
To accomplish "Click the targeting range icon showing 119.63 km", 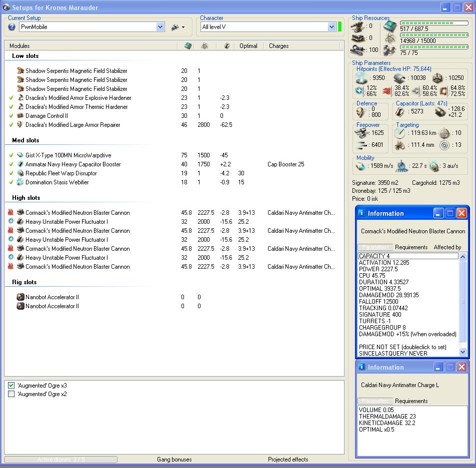I will click(399, 133).
